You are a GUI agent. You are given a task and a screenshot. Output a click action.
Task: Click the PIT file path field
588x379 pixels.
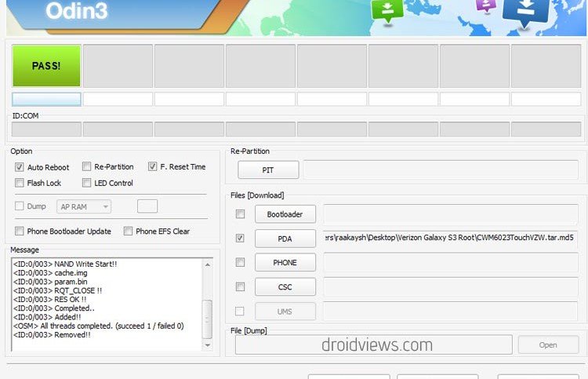click(x=441, y=170)
